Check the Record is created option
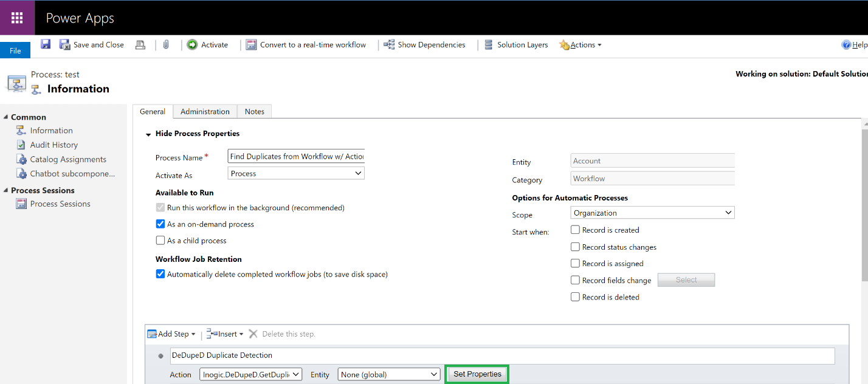This screenshot has width=868, height=384. 575,230
